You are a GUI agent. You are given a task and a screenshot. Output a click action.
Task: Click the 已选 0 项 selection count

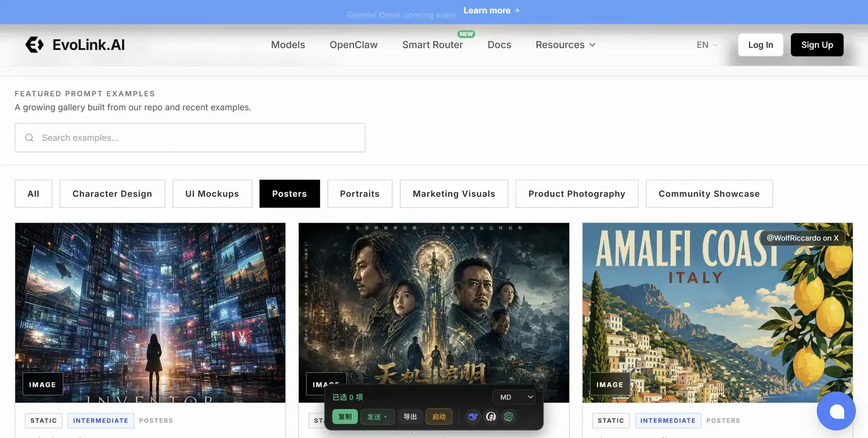click(x=348, y=397)
